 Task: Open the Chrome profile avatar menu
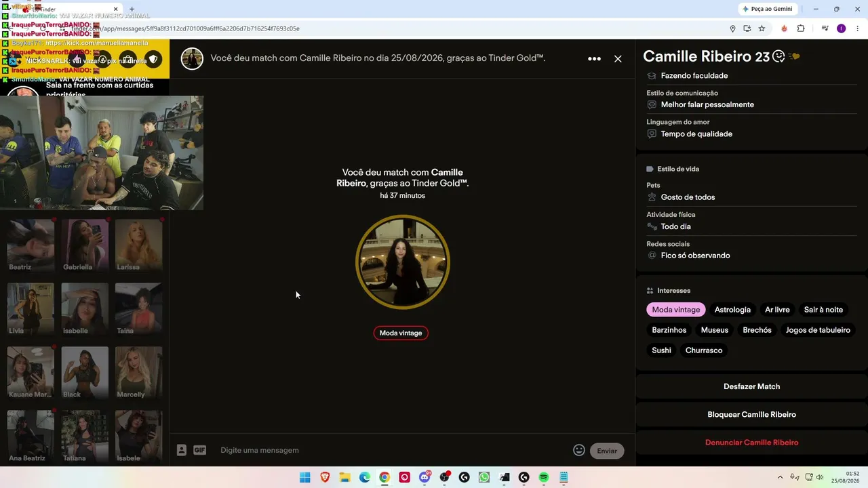click(842, 28)
